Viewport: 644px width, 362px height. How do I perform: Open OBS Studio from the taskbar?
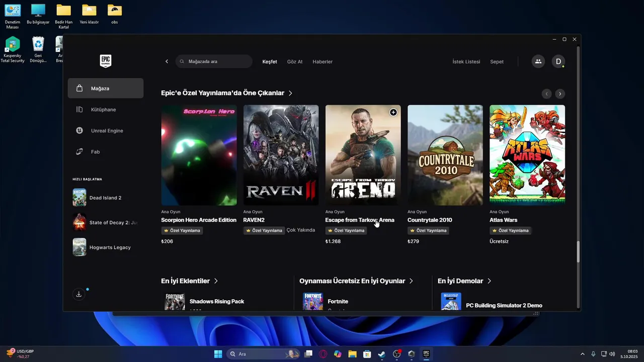coord(397,354)
